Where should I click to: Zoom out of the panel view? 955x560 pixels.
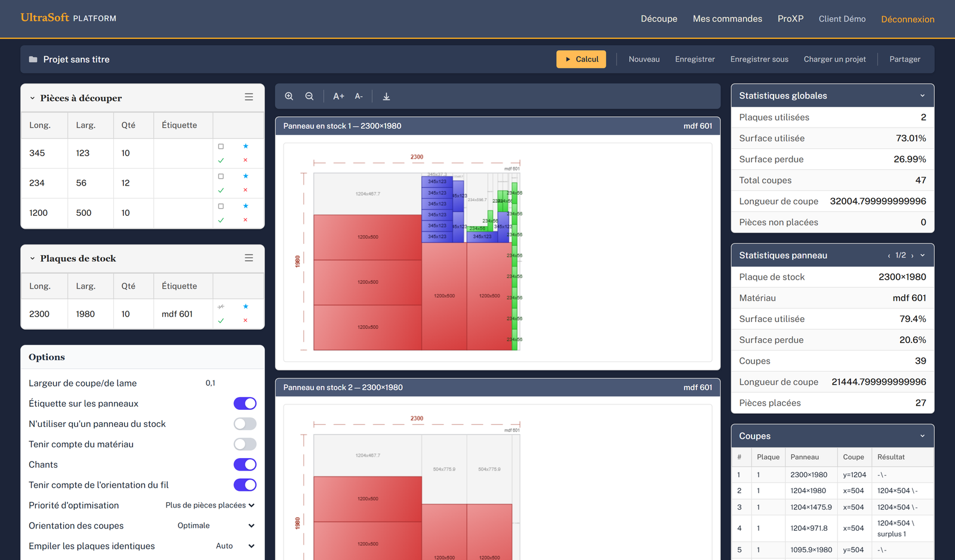[x=309, y=96]
